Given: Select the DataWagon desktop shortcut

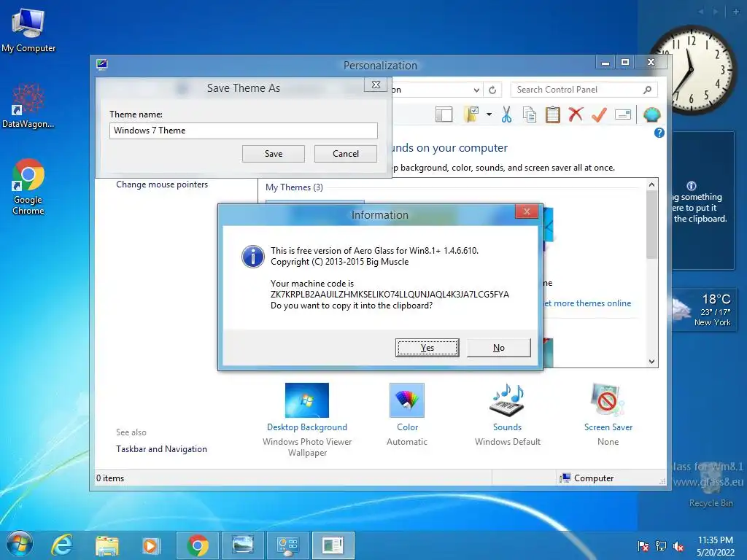Looking at the screenshot, I should tap(28, 106).
